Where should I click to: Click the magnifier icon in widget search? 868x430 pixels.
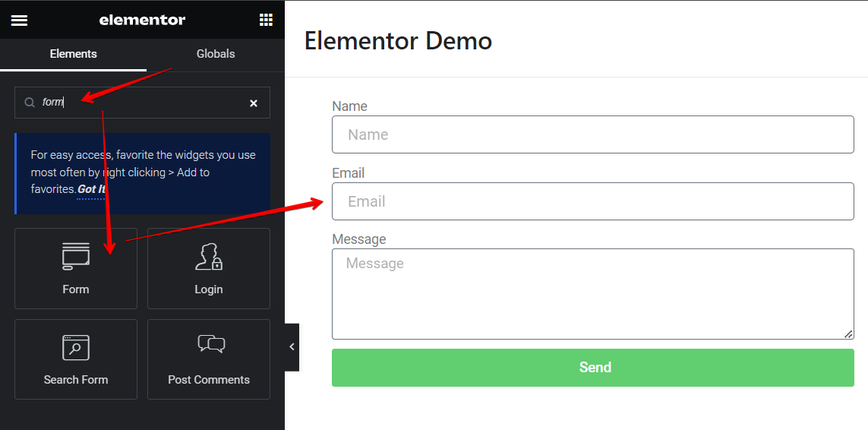[30, 103]
